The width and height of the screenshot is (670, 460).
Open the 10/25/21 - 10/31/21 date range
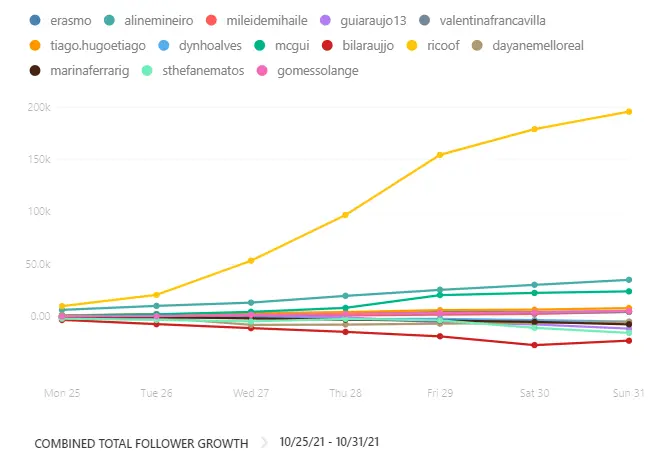(330, 441)
